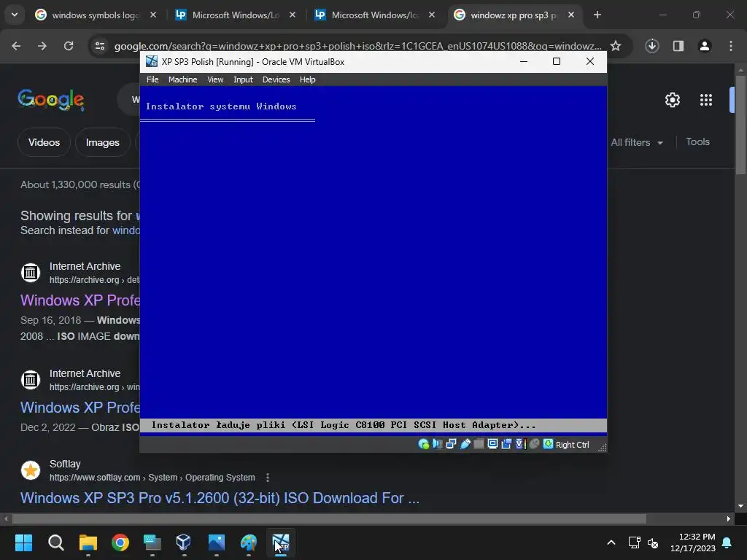Click the mouse integration indicator in VirtualBox
This screenshot has height=560, width=747.
click(x=535, y=444)
